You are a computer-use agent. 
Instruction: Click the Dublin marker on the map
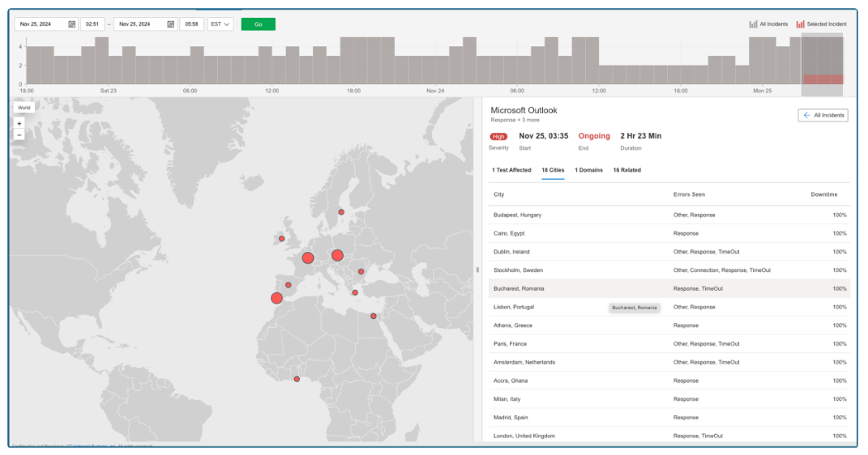(282, 239)
